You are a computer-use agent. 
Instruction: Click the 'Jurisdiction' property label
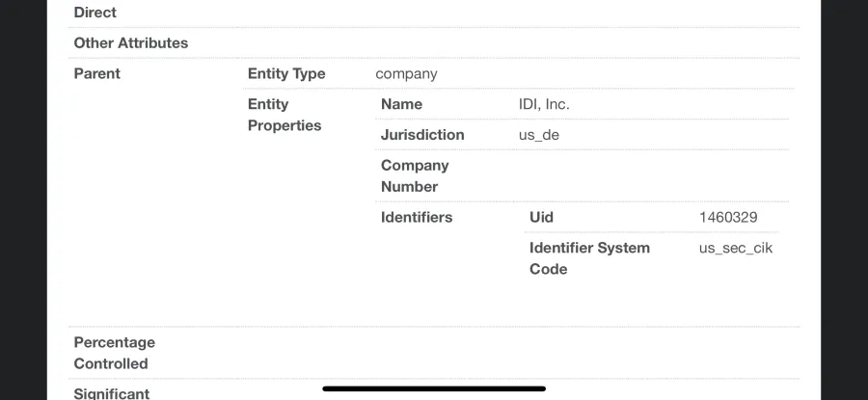422,134
